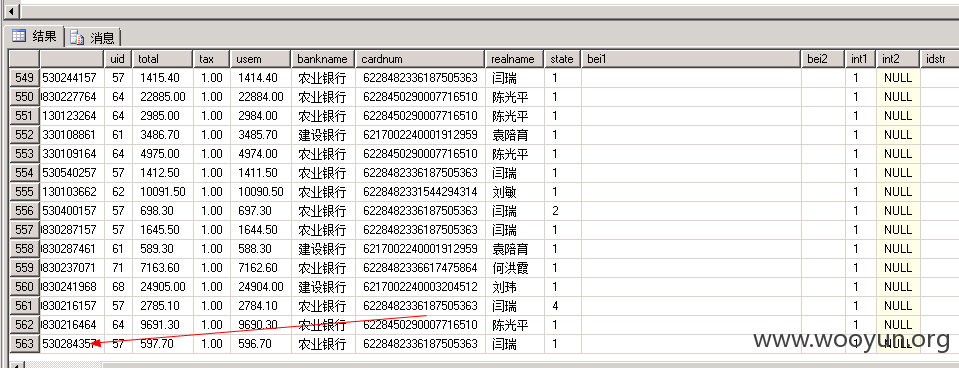Click realname cell 何洪霞
The image size is (959, 368).
click(x=514, y=268)
